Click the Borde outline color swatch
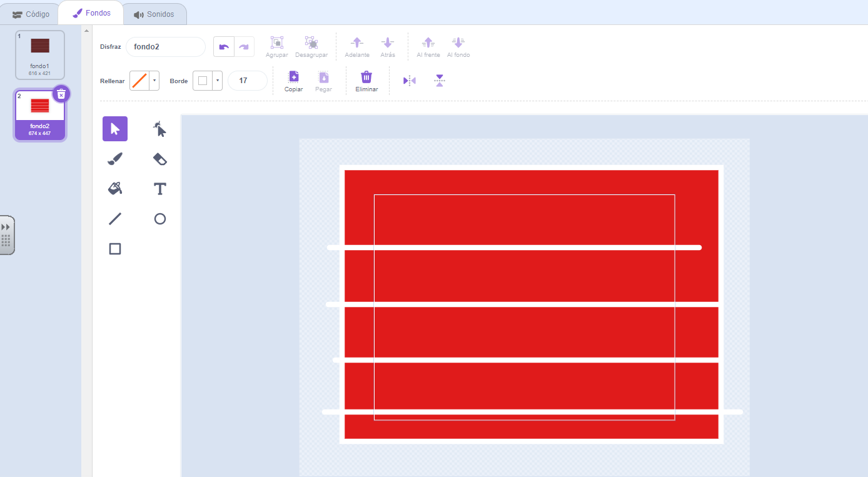The height and width of the screenshot is (477, 868). coord(203,81)
